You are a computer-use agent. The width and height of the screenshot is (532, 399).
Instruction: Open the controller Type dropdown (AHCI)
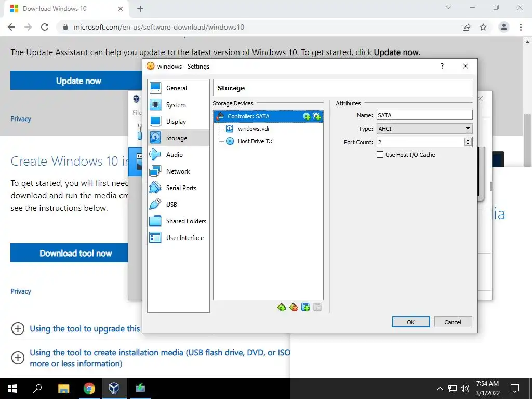424,129
